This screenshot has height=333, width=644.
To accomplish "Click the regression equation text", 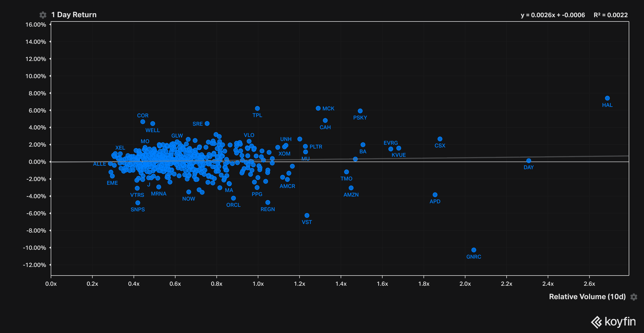I will coord(552,15).
